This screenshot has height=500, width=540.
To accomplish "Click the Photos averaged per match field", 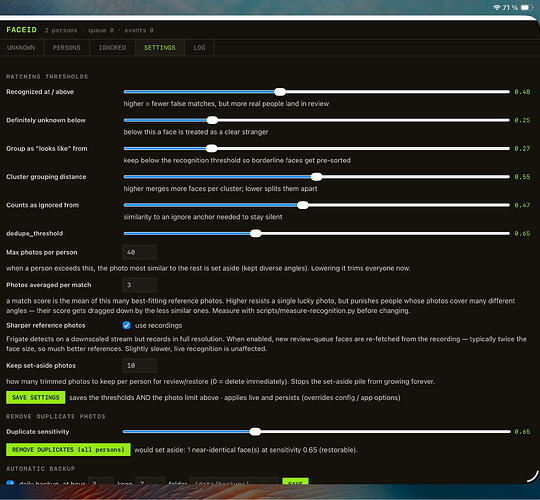I will 139,285.
